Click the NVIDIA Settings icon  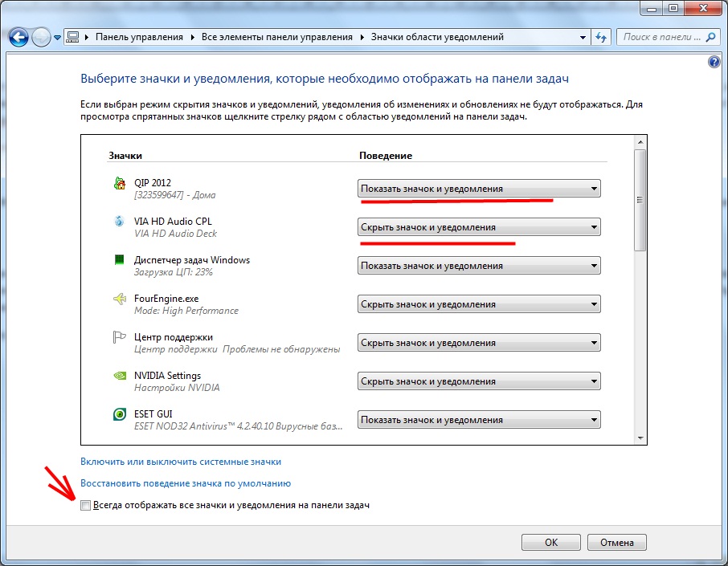[120, 375]
